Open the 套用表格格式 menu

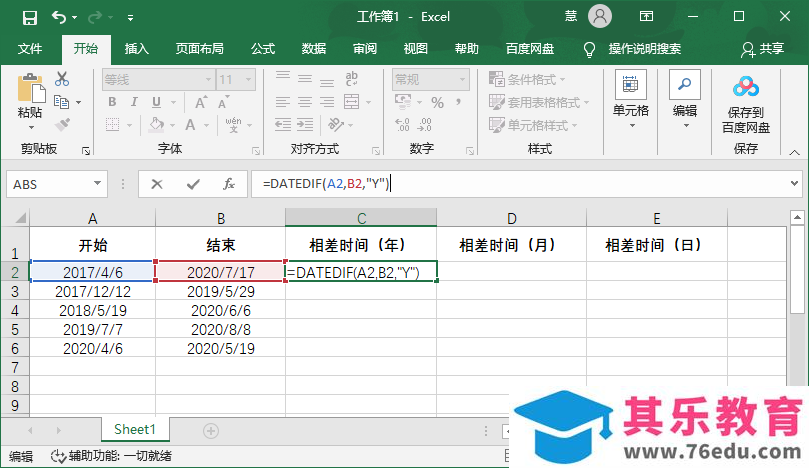pyautogui.click(x=539, y=102)
